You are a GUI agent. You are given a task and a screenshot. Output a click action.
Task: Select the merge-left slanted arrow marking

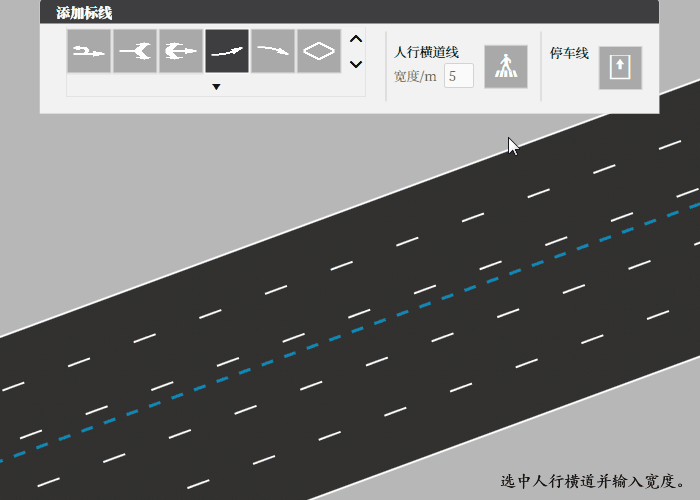click(x=227, y=51)
